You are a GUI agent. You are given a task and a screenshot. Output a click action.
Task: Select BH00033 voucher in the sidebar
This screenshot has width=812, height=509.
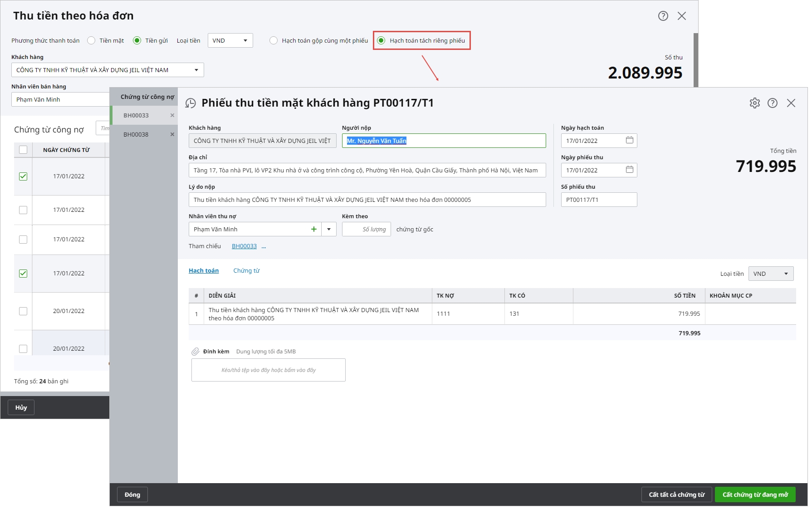tap(136, 115)
